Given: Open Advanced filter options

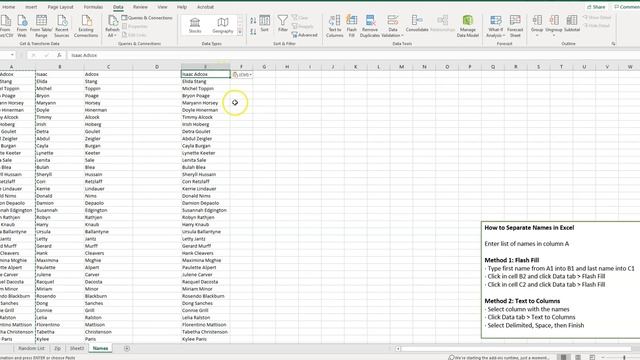Looking at the screenshot, I should click(304, 35).
